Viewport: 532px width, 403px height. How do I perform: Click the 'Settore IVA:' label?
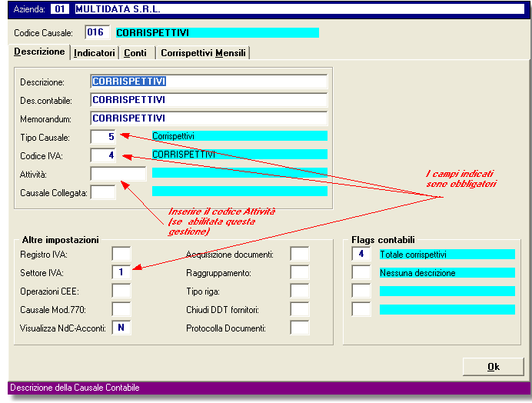[x=42, y=273]
